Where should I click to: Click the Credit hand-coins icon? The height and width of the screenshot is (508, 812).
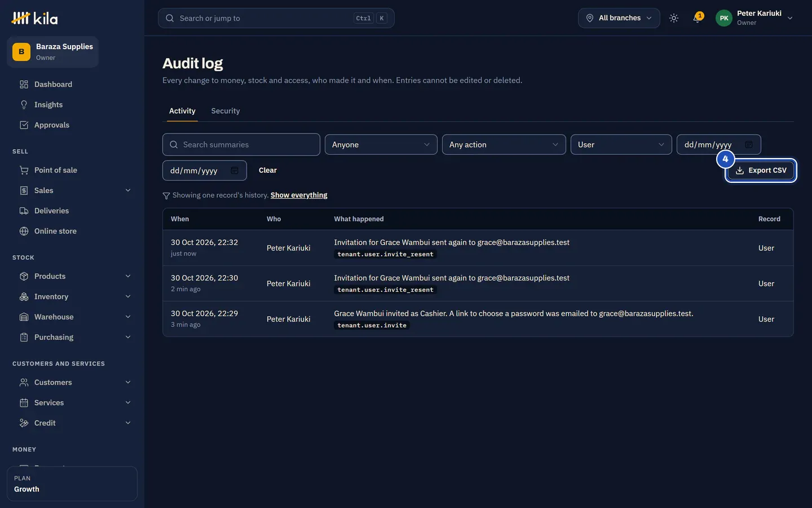tap(24, 423)
